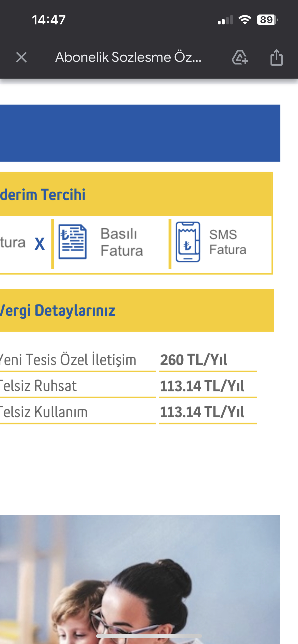Tap the Abonelik Sozlesme document title

coord(128,57)
